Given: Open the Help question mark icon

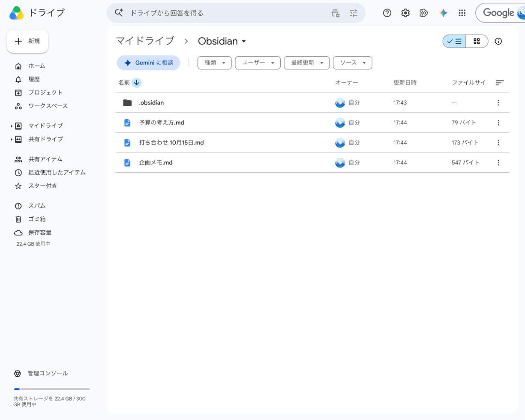Looking at the screenshot, I should (x=387, y=13).
